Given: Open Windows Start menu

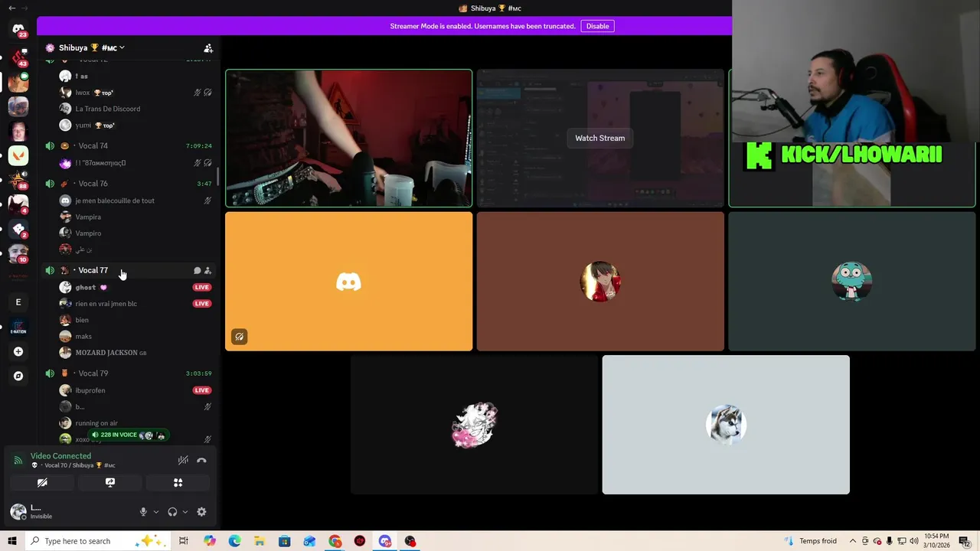Looking at the screenshot, I should (x=11, y=541).
